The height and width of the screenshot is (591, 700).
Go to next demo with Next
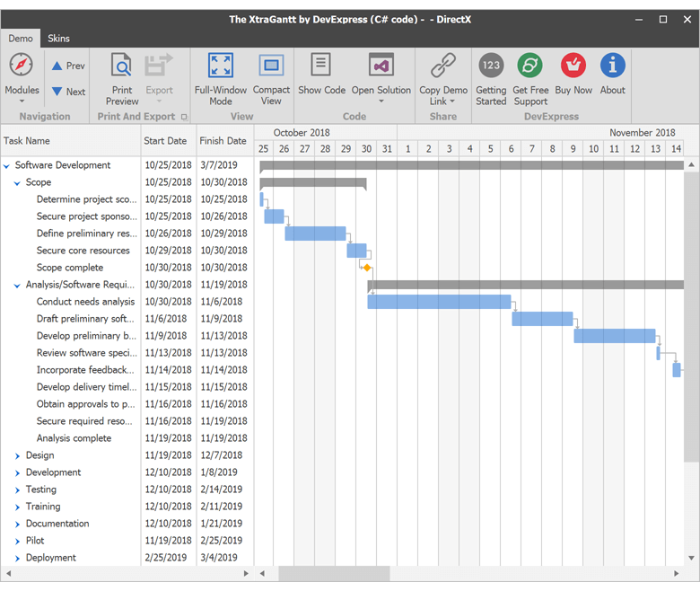68,92
